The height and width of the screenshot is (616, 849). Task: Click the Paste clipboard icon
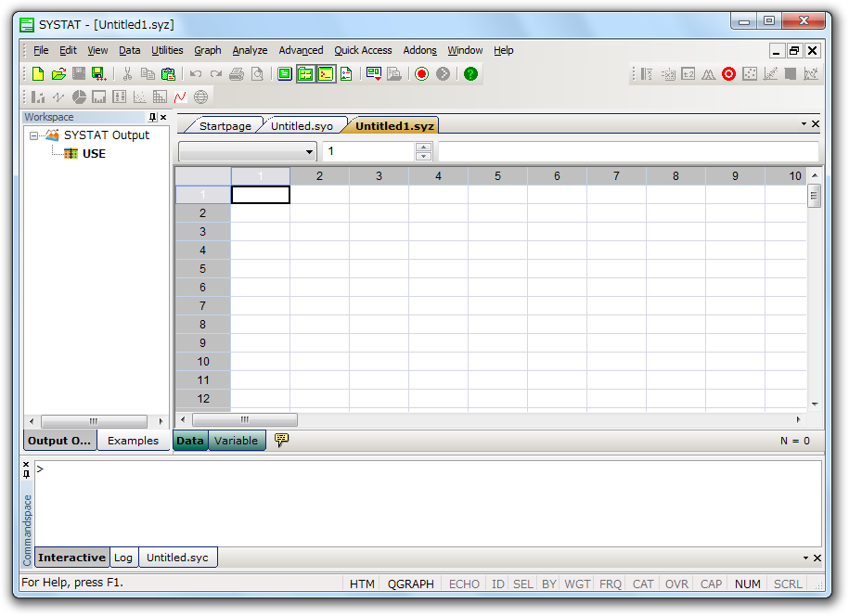pos(168,73)
